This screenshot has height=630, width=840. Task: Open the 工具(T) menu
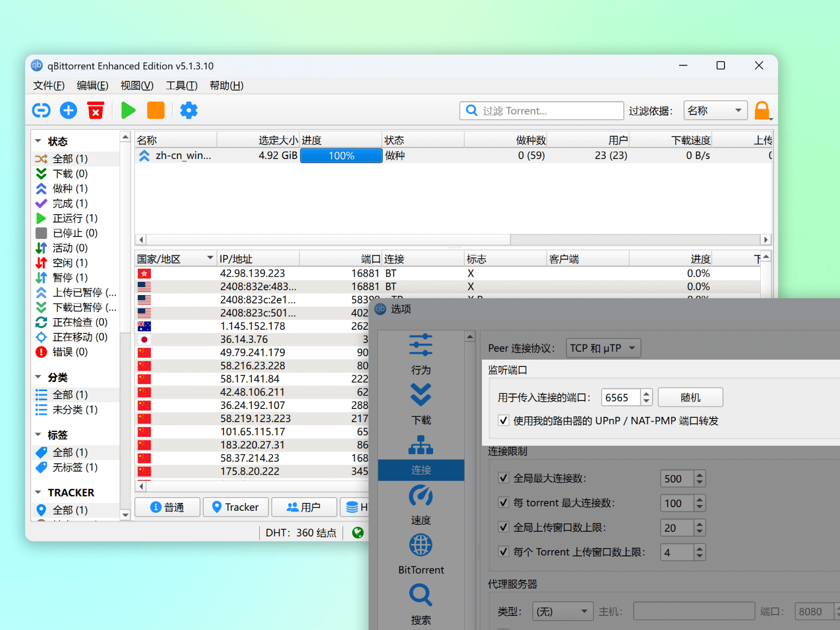point(182,86)
